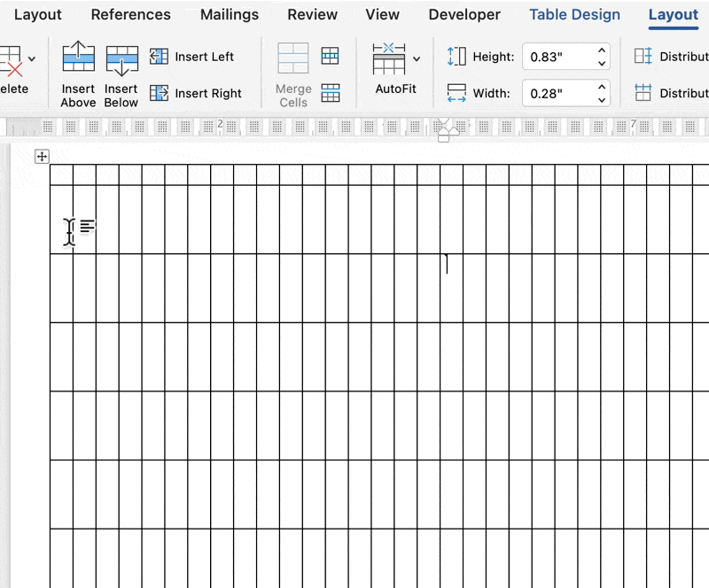The image size is (709, 588).
Task: Open the Delete dropdown arrow
Action: coord(32,58)
